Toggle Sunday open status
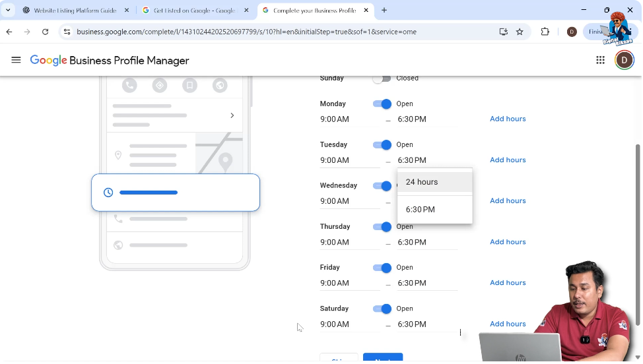Image resolution: width=643 pixels, height=364 pixels. 382,78
